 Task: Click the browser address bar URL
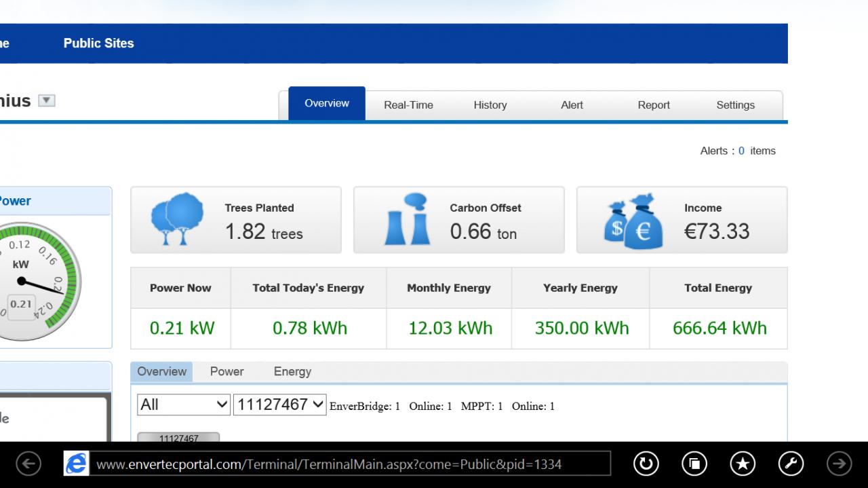[x=350, y=464]
